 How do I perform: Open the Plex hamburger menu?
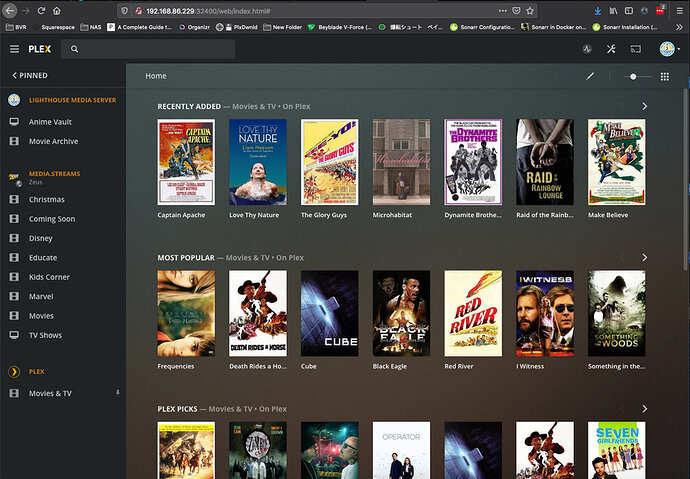coord(15,49)
